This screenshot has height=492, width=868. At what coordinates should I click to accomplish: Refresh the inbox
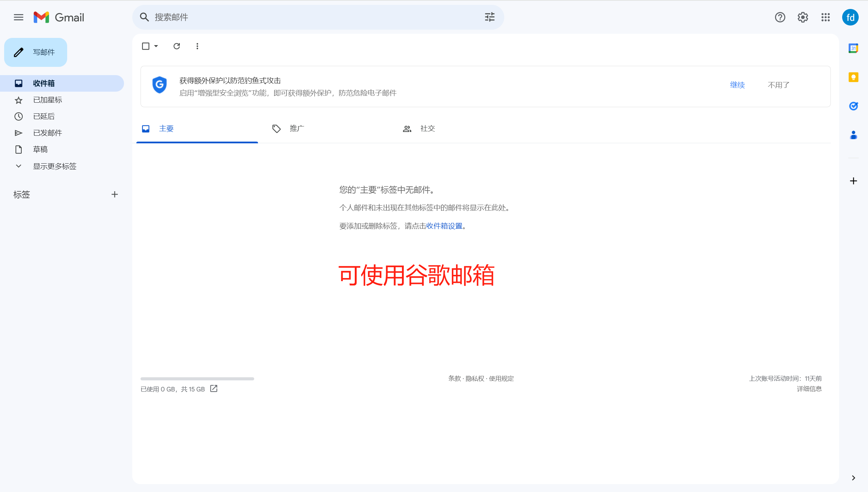(x=177, y=46)
